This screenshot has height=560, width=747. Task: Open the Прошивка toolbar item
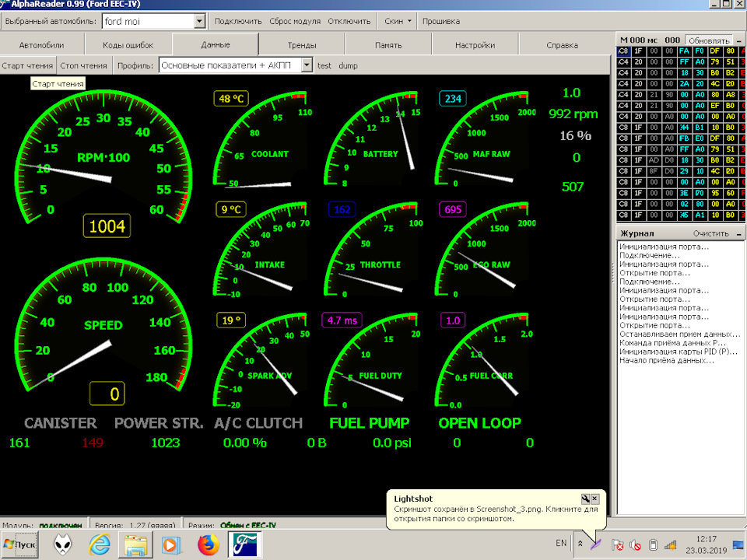tap(440, 22)
